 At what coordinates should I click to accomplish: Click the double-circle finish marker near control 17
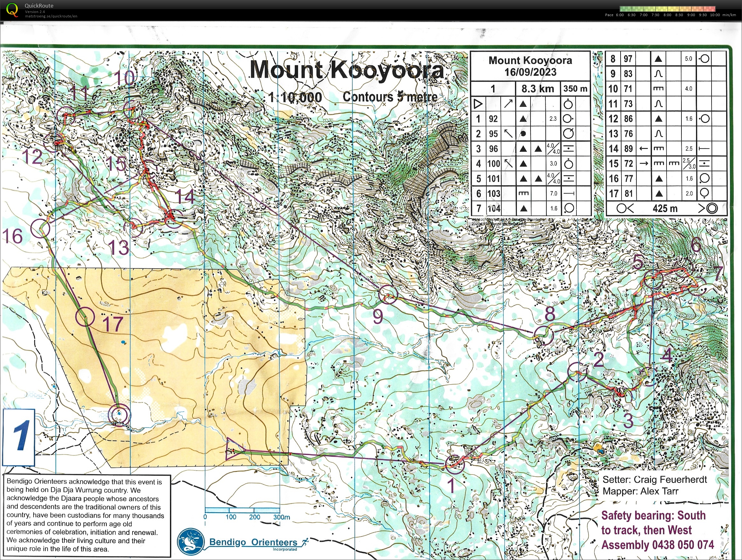120,415
